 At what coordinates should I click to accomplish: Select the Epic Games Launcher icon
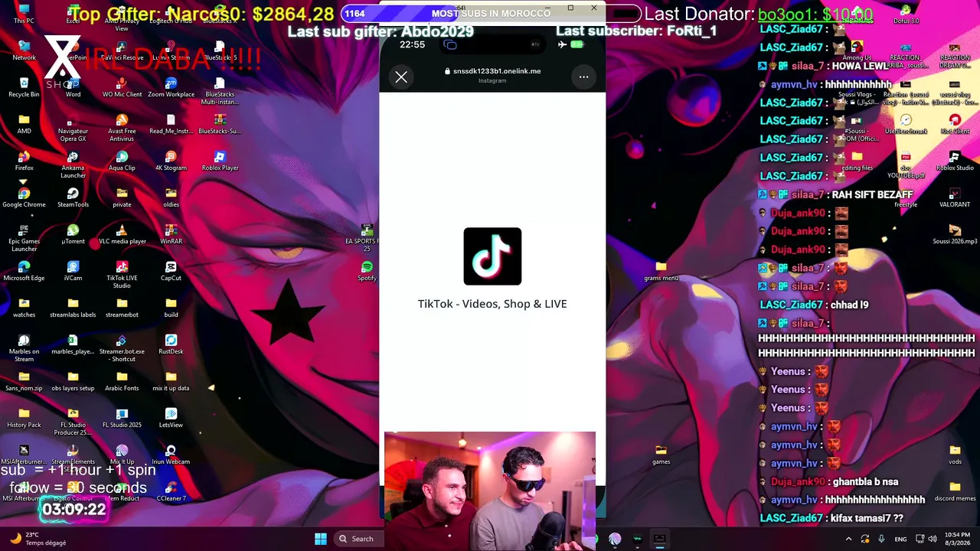pyautogui.click(x=24, y=237)
